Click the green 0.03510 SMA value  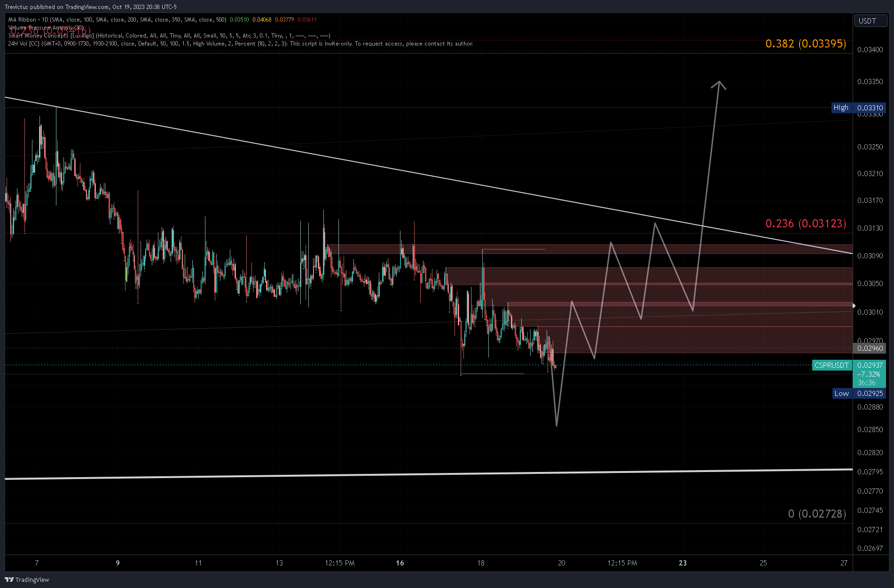tap(239, 20)
